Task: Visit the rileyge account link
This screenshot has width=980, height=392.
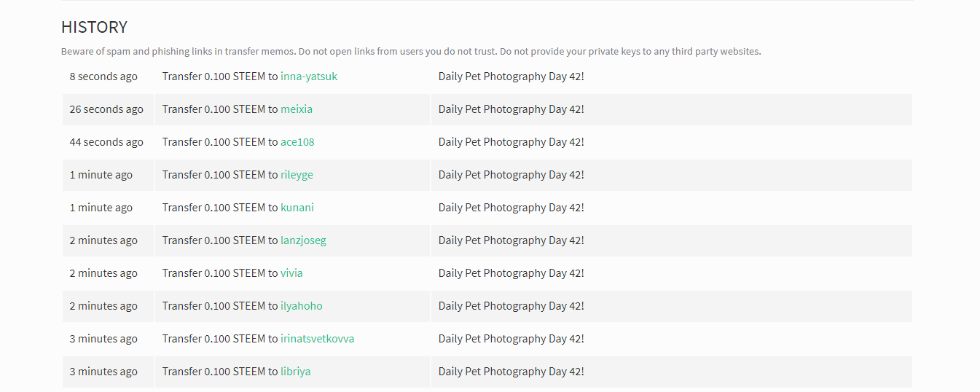Action: [297, 175]
